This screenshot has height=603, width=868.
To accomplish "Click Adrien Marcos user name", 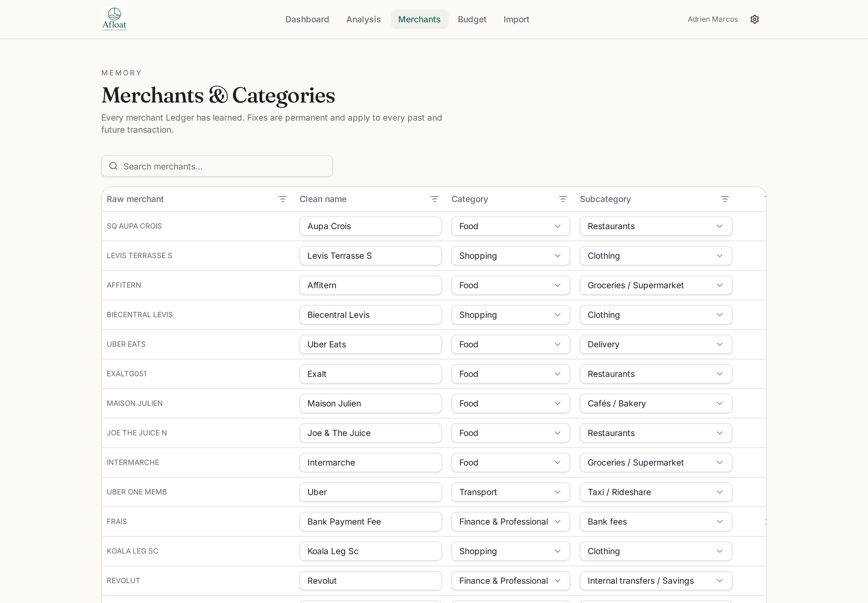I will click(x=712, y=19).
